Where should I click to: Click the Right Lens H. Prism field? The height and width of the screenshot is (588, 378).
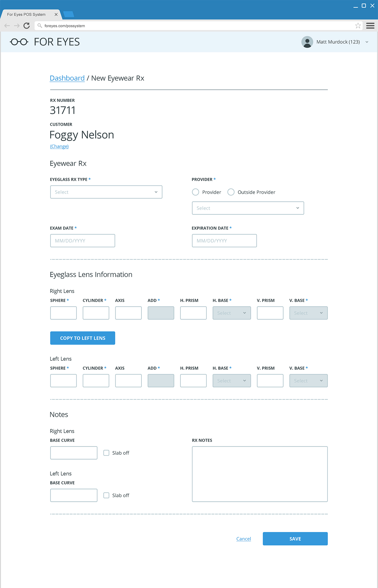[193, 313]
